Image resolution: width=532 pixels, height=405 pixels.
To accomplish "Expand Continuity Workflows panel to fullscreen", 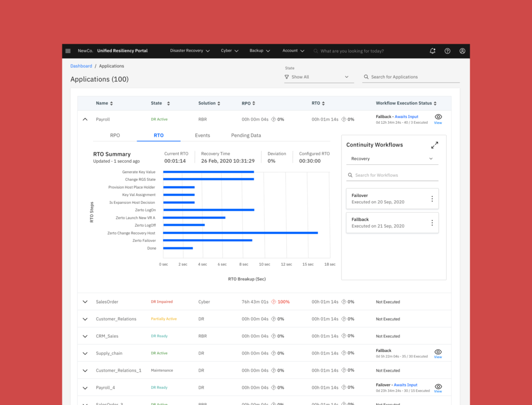I will (x=434, y=145).
